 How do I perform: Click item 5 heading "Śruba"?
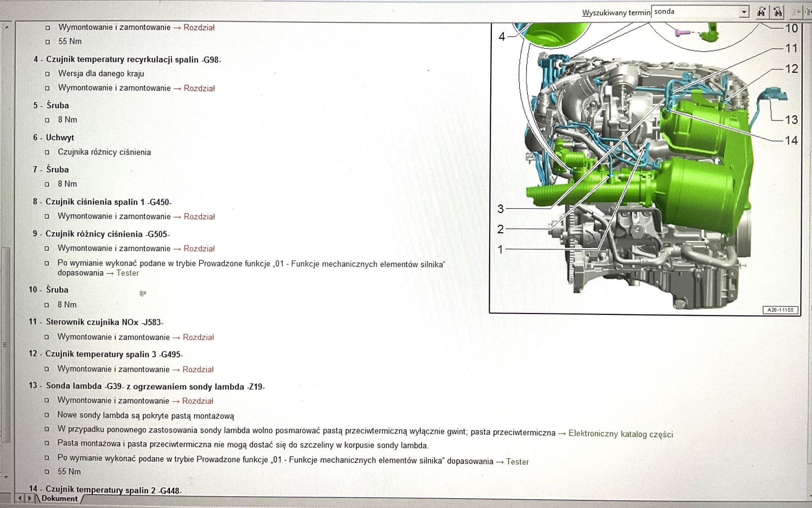coord(57,105)
